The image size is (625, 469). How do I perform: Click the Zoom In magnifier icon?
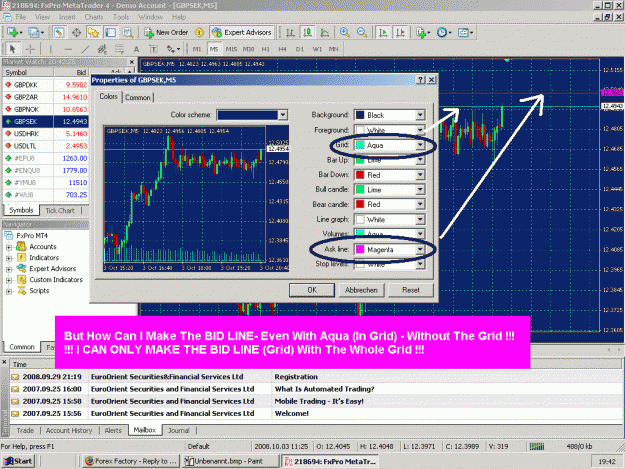click(x=345, y=32)
